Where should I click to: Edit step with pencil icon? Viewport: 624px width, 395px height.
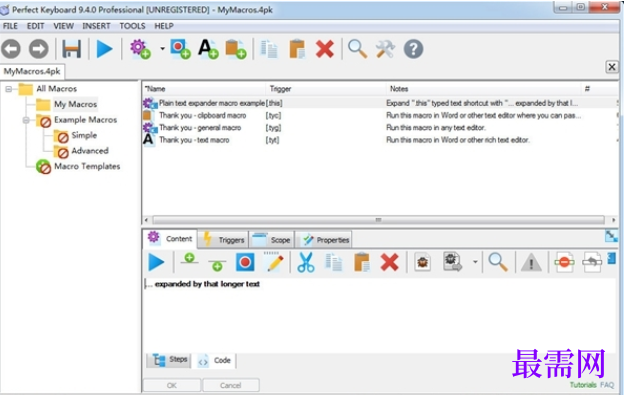click(x=274, y=262)
